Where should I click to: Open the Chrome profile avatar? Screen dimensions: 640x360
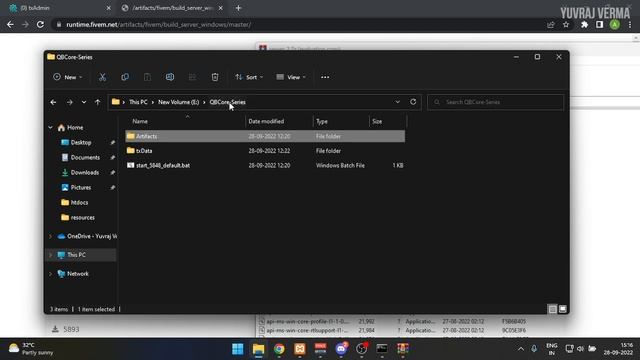(x=615, y=24)
